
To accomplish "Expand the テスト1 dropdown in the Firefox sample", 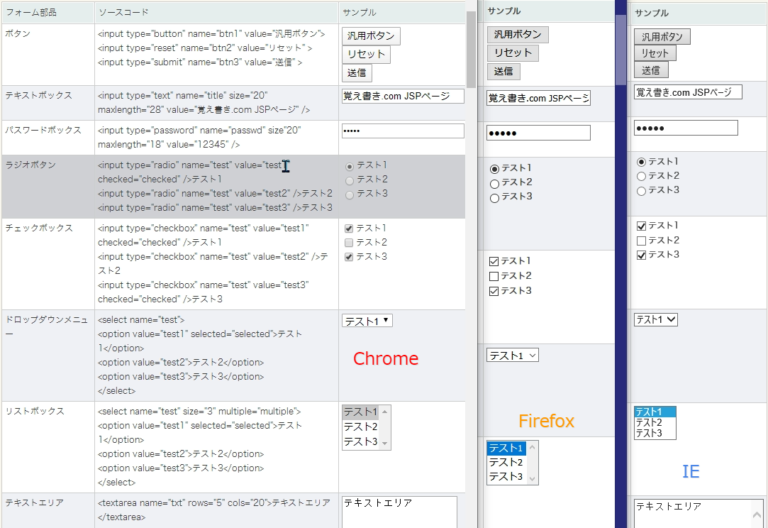I will pyautogui.click(x=513, y=355).
